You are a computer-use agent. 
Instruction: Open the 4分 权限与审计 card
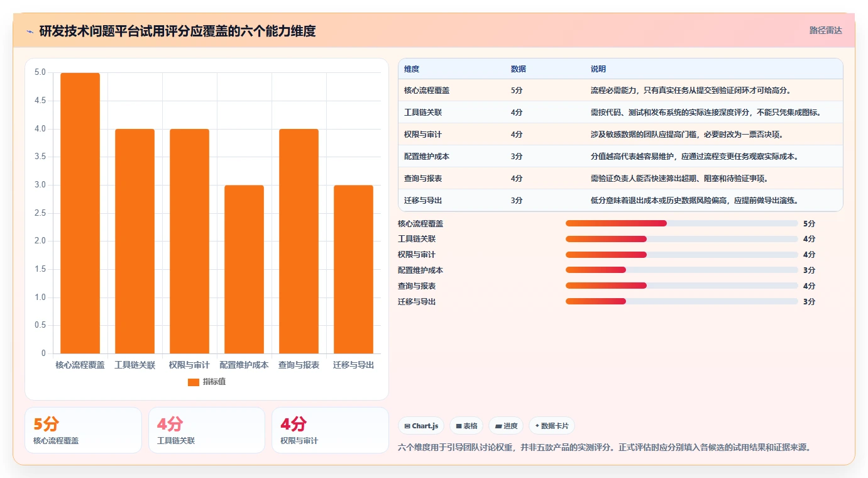pos(330,430)
